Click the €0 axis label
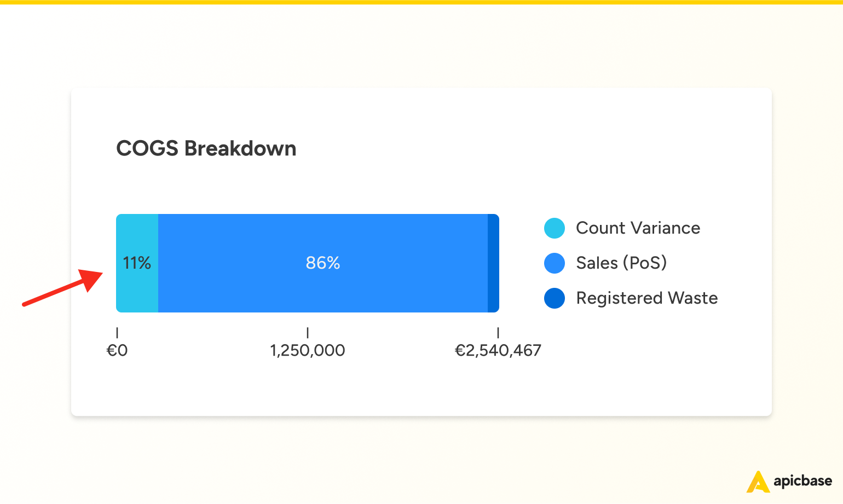 [x=117, y=351]
